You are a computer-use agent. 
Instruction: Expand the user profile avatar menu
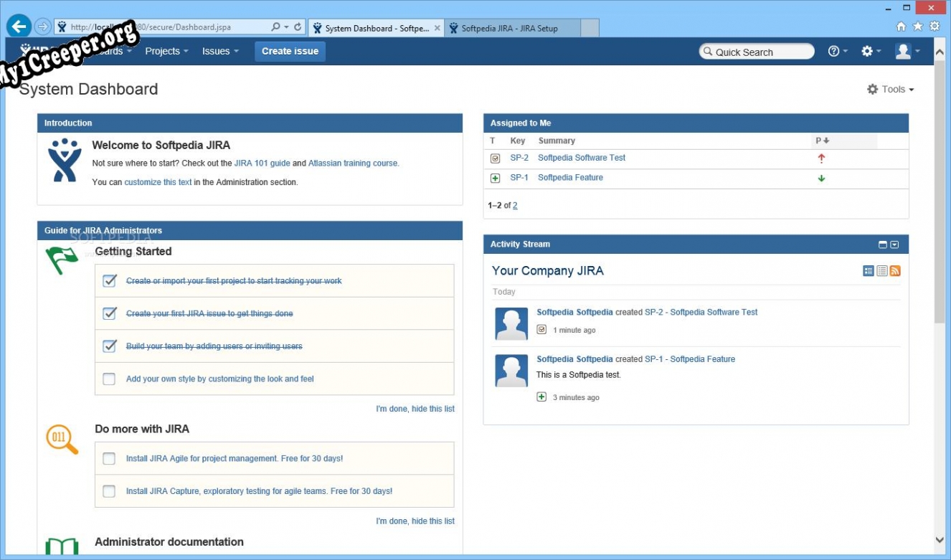pos(907,51)
